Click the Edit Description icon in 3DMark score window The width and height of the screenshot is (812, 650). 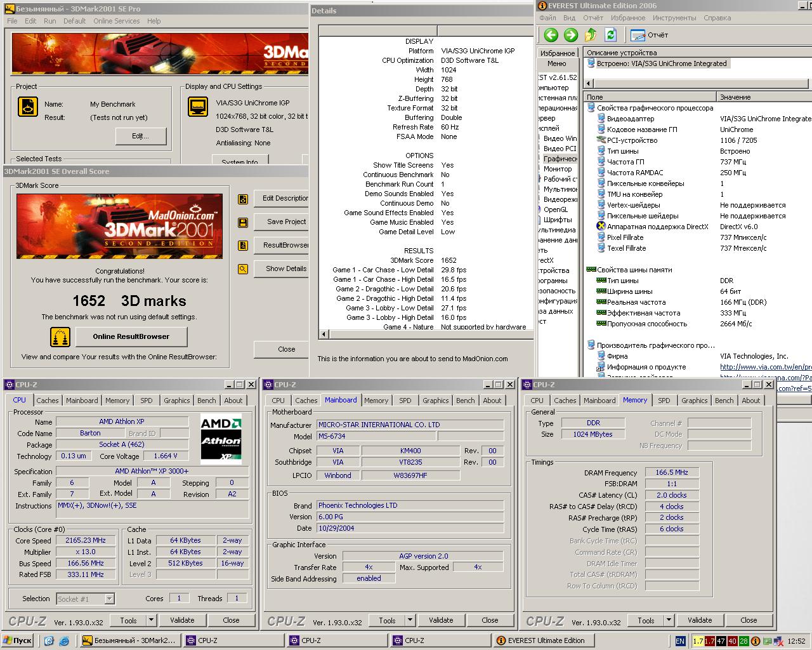click(243, 199)
